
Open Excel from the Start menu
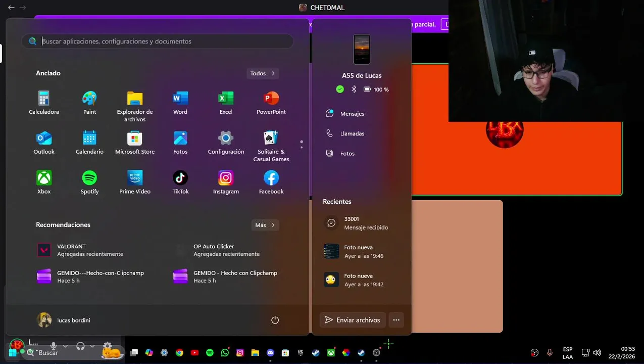(226, 103)
